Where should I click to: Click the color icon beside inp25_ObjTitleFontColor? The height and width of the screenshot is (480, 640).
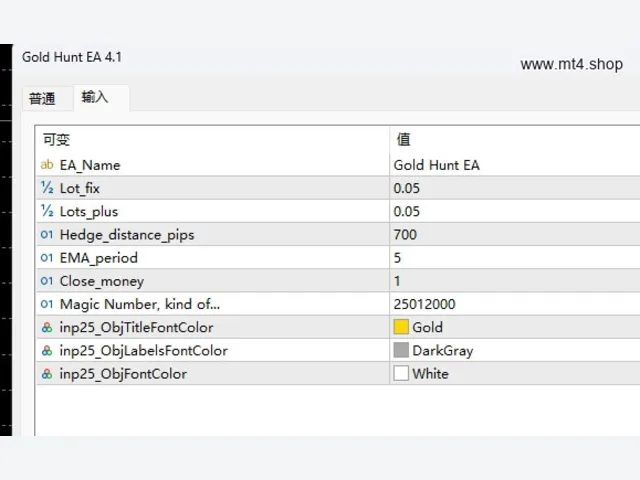47,327
